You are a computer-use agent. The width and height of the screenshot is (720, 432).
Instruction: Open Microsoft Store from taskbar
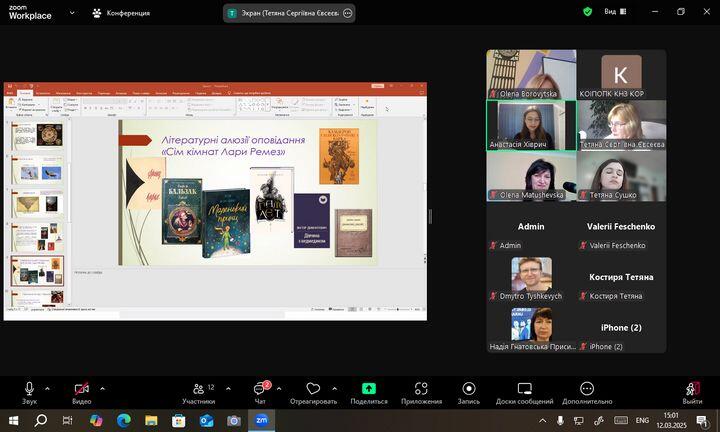[179, 420]
